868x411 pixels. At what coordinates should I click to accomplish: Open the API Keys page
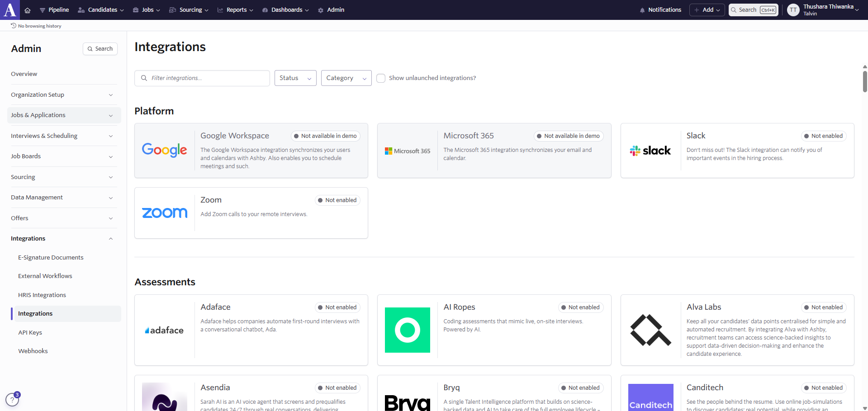point(30,332)
